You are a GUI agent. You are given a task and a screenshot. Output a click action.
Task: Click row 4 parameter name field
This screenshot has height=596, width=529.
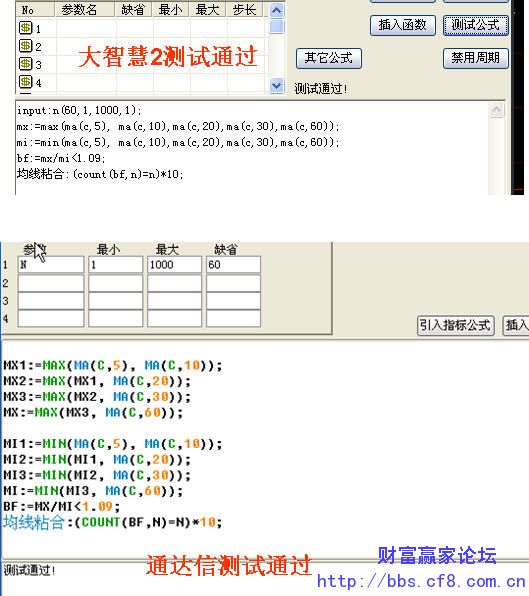click(x=51, y=319)
